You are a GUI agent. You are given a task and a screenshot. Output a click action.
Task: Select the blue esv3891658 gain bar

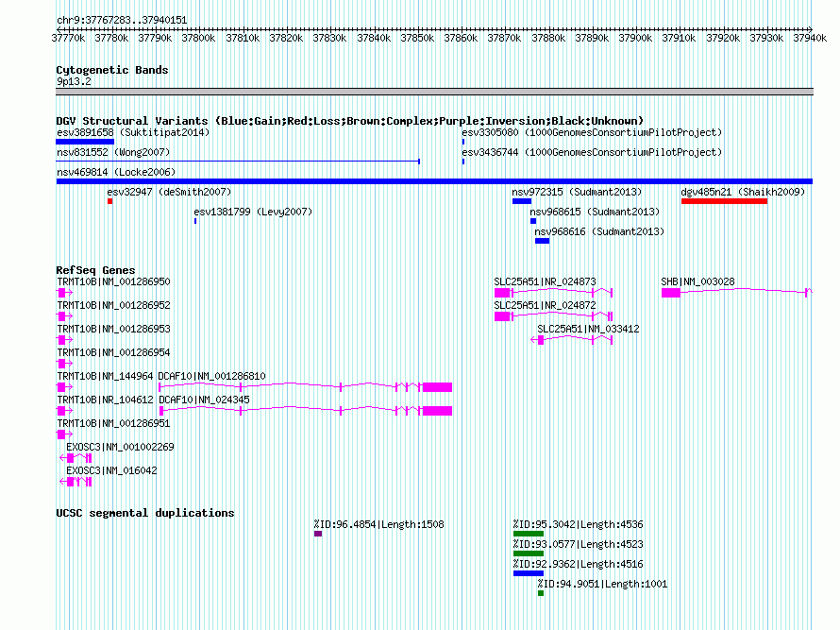pos(85,142)
